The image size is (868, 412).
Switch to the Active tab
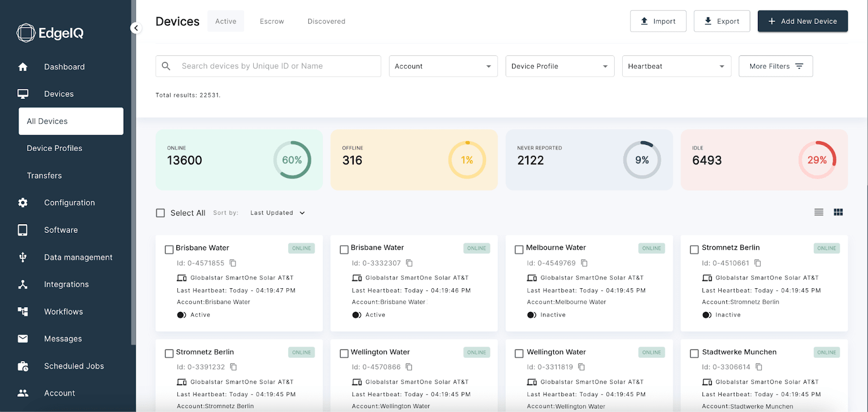click(x=226, y=21)
